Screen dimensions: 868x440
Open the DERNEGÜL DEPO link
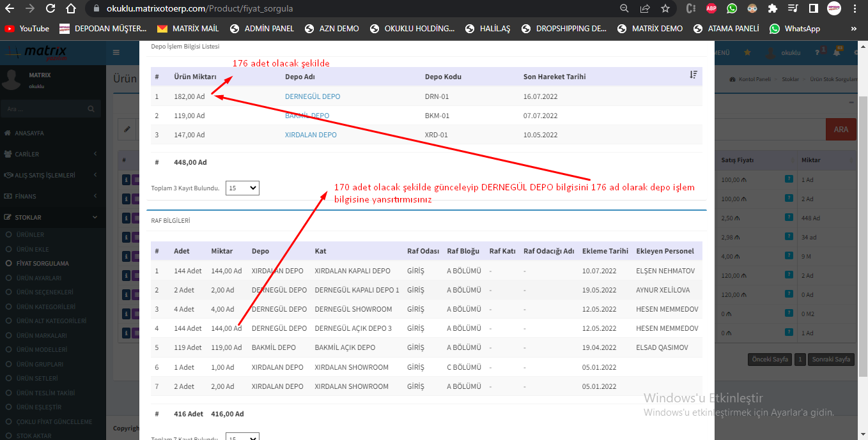pos(312,96)
